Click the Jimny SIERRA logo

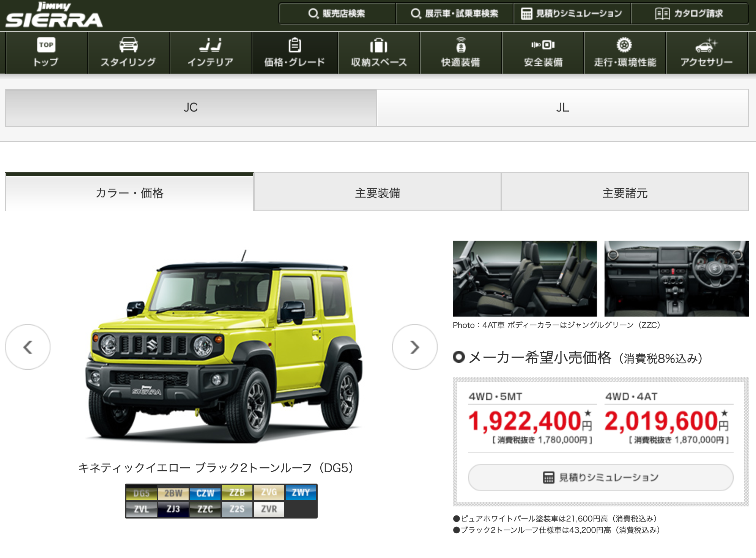point(54,15)
